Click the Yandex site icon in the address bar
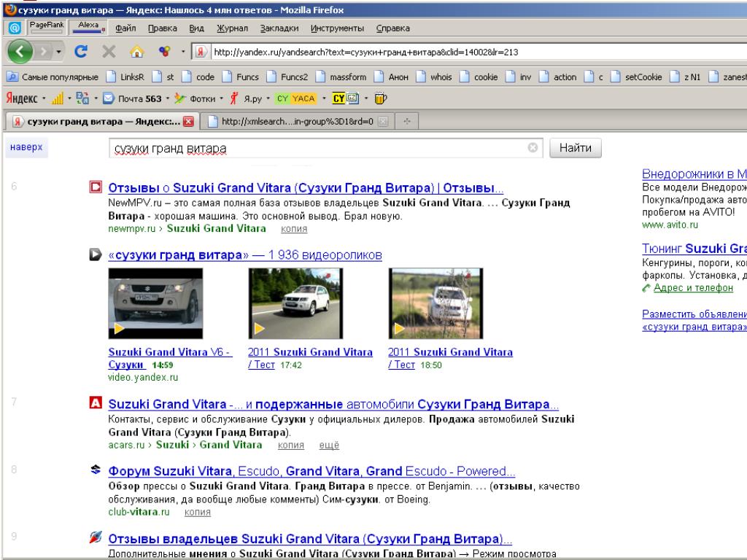 pyautogui.click(x=201, y=52)
